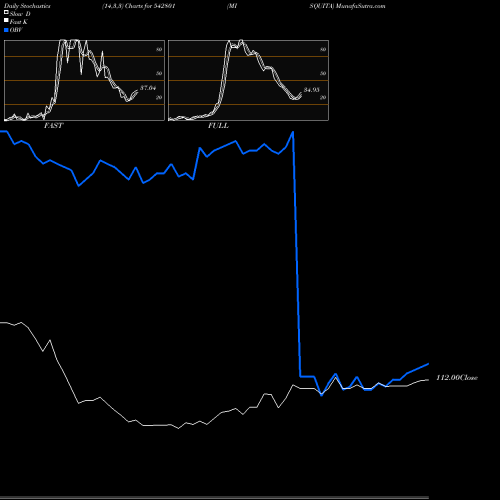Image resolution: width=500 pixels, height=500 pixels.
Task: Click the 80 axis label in FAST chart
Action: click(x=159, y=49)
